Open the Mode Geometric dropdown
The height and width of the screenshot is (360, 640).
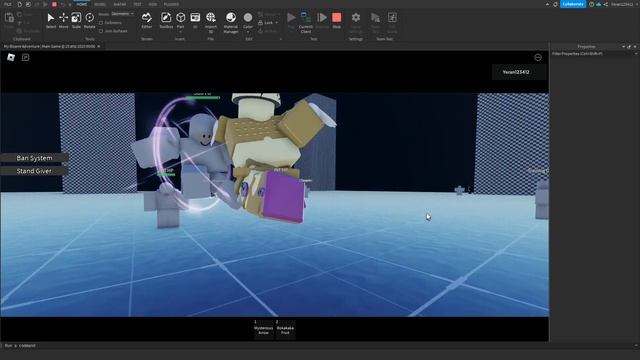pyautogui.click(x=122, y=13)
